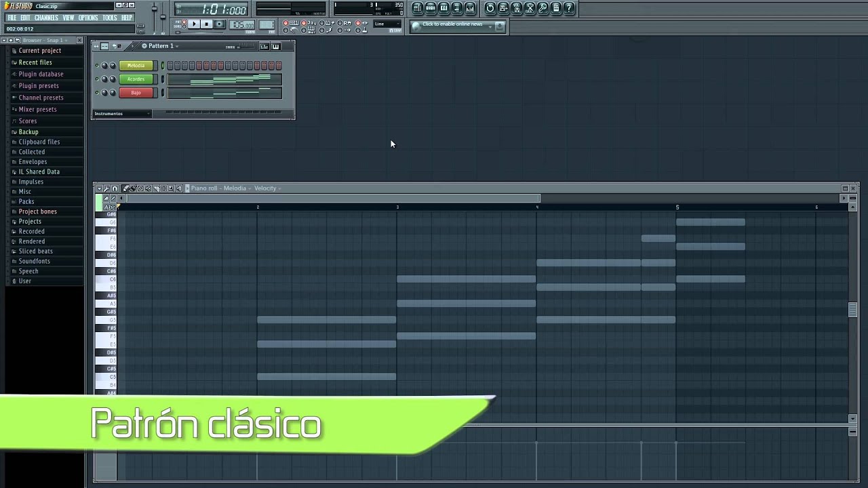The image size is (868, 488).
Task: Open the Instrumentos channel filter dropdown
Action: tap(122, 113)
